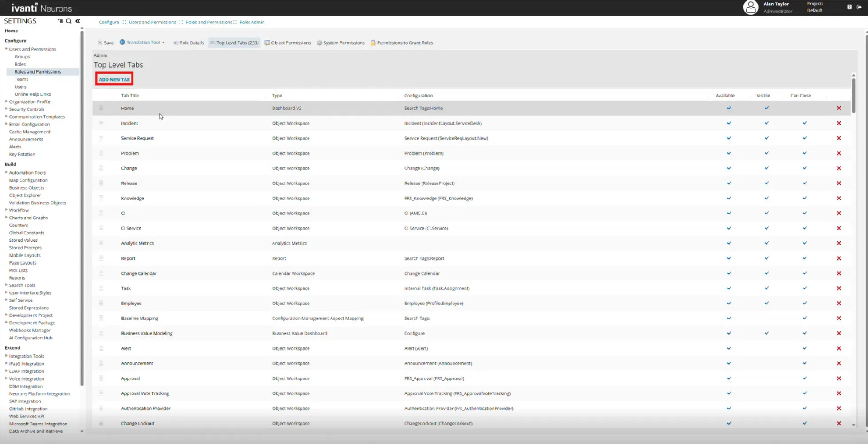Screen dimensions: 868x444
Task: Click the drag handle beside the Alert row
Action: click(101, 348)
